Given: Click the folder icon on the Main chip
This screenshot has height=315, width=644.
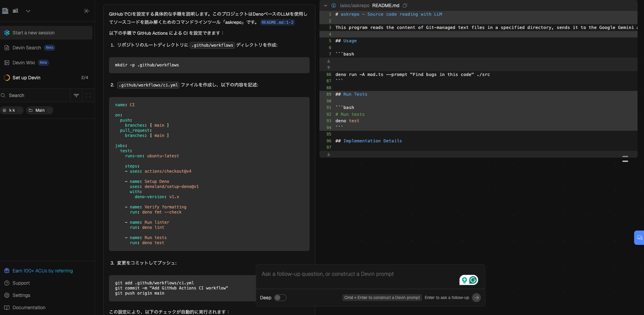Looking at the screenshot, I should tap(31, 110).
